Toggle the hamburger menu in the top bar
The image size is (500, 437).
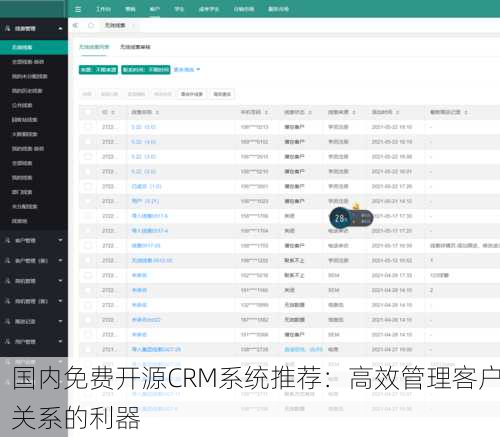click(x=78, y=9)
